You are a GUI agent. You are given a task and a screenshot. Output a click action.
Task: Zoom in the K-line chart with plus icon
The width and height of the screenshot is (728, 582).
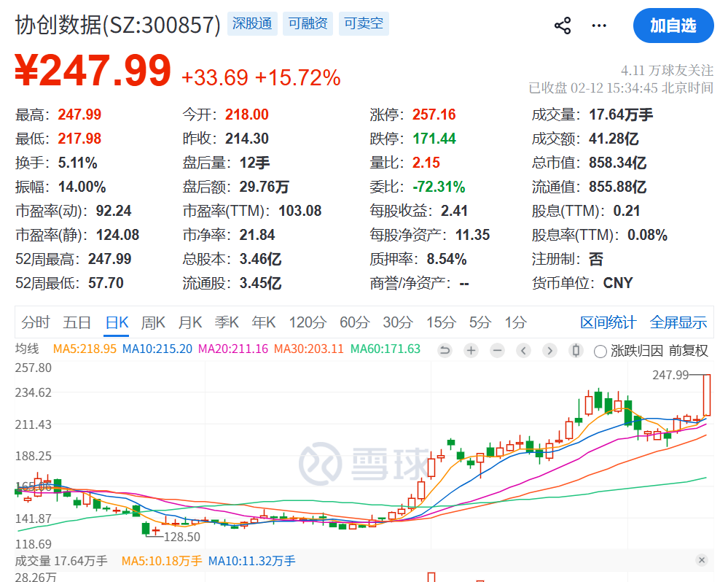pyautogui.click(x=471, y=351)
